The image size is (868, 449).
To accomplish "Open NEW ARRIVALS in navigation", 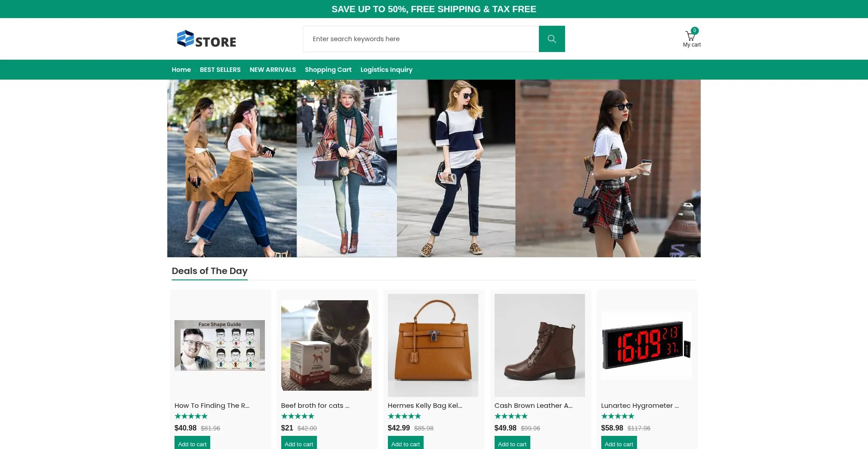I will (x=273, y=70).
